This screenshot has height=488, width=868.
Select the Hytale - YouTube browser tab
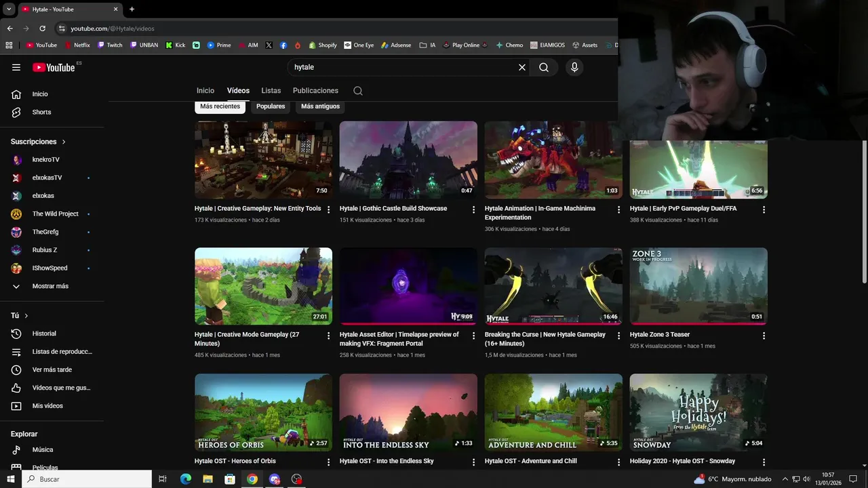[69, 9]
